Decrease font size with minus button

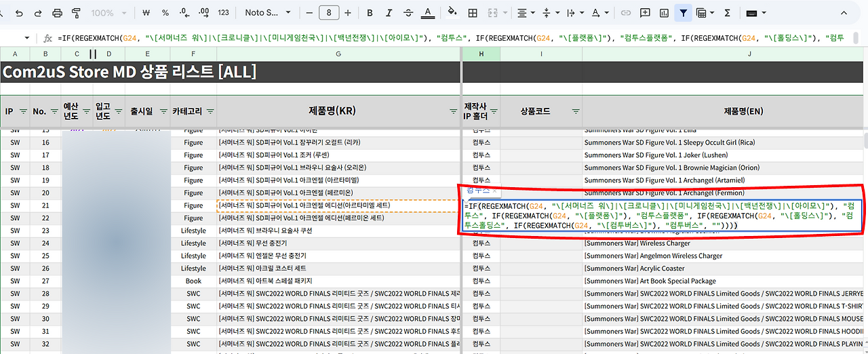point(309,13)
